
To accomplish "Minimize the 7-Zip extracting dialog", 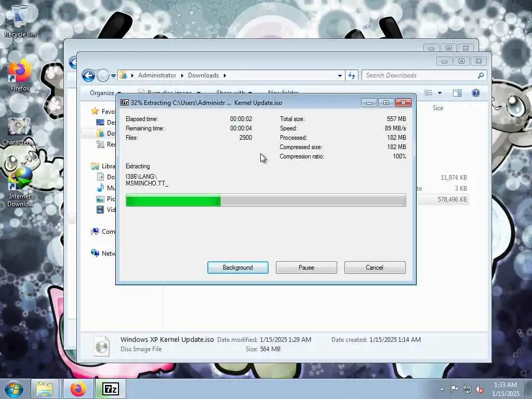I will tap(369, 102).
